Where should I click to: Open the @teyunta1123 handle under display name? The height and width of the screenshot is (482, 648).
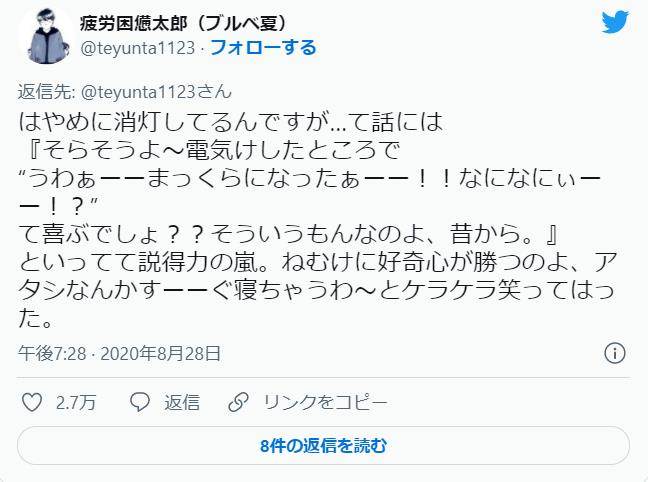(x=138, y=48)
